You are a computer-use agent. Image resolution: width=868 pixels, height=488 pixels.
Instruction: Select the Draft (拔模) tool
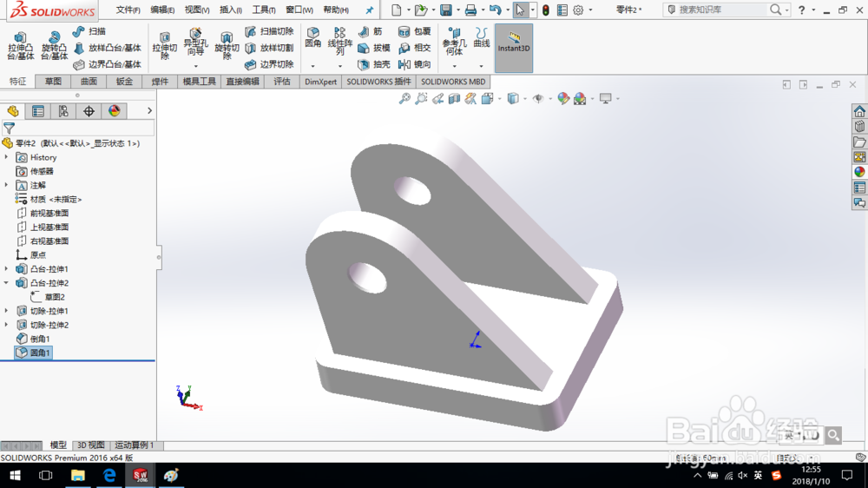point(374,48)
